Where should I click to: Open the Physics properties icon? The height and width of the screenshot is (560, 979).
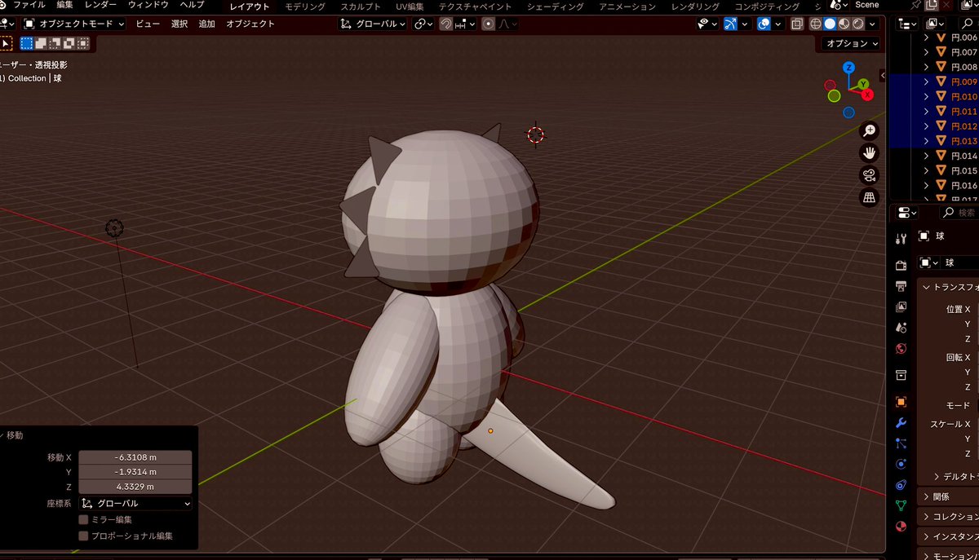click(901, 464)
